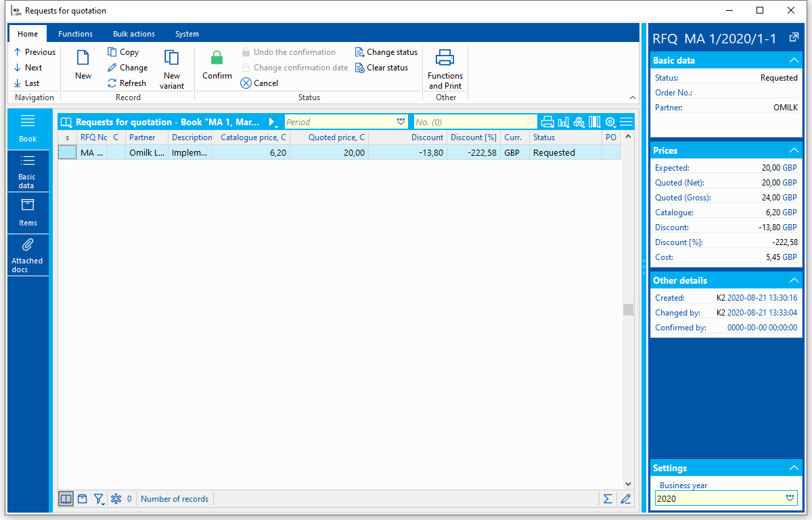The height and width of the screenshot is (520, 812).
Task: Open RFQ record in a new window
Action: [794, 39]
